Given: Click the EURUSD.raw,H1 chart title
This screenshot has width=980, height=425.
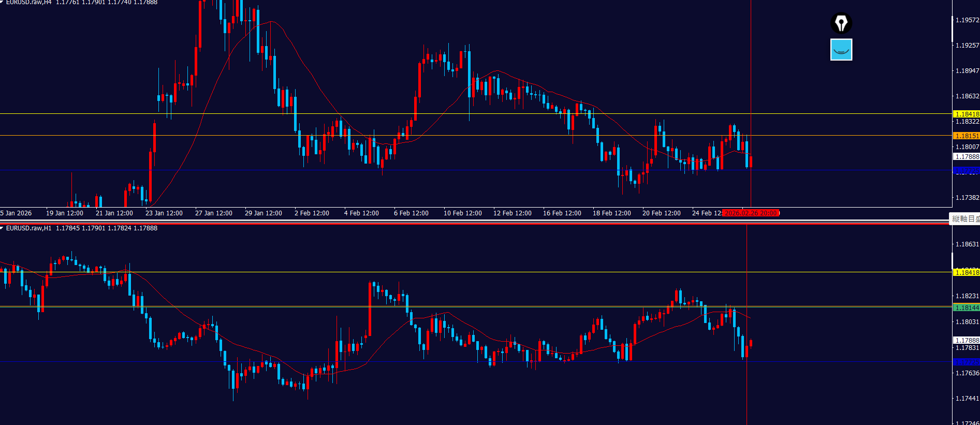Looking at the screenshot, I should 28,228.
